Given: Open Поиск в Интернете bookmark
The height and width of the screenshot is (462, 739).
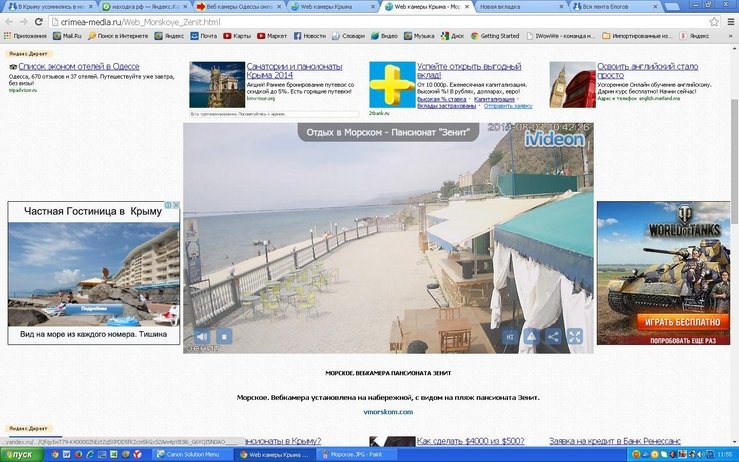Looking at the screenshot, I should click(118, 36).
